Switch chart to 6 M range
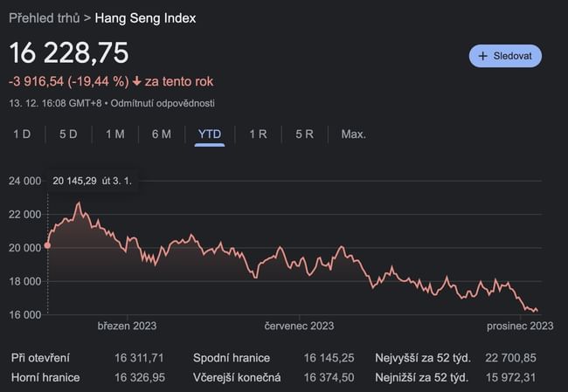Image resolution: width=568 pixels, height=392 pixels. click(161, 134)
